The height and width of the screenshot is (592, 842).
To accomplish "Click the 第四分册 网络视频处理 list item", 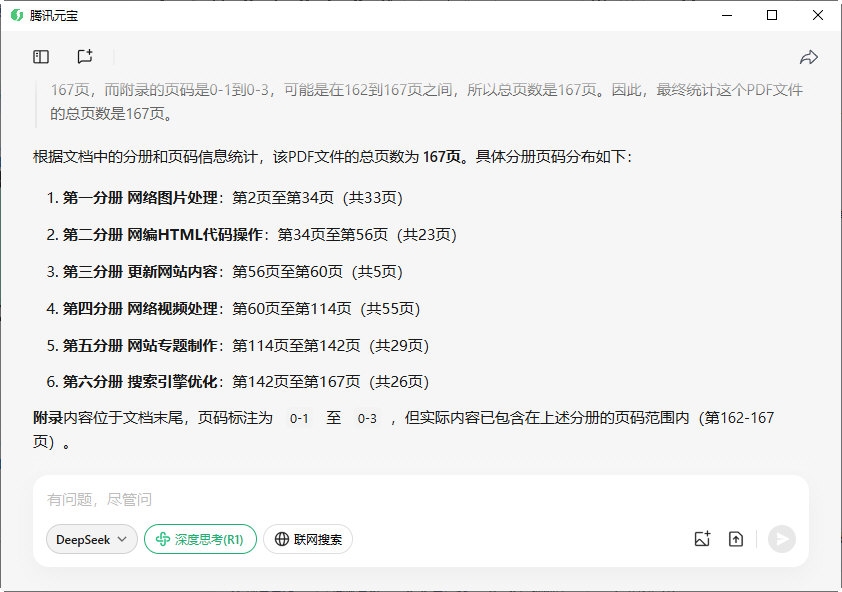I will (x=233, y=309).
